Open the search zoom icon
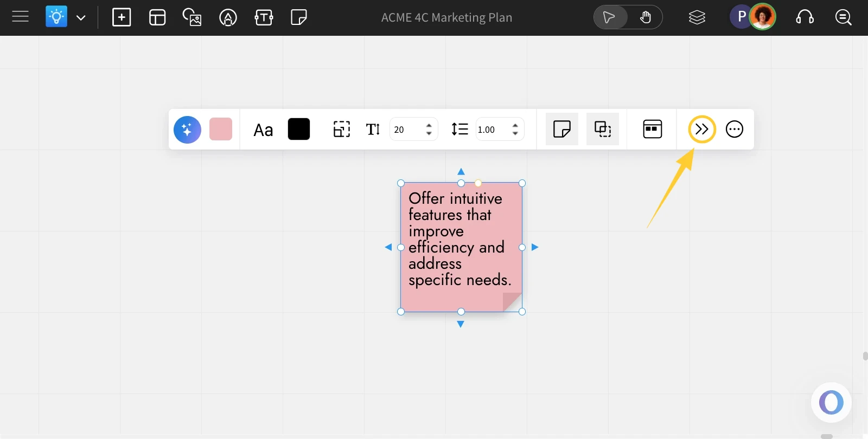Viewport: 868px width, 439px height. click(x=844, y=17)
